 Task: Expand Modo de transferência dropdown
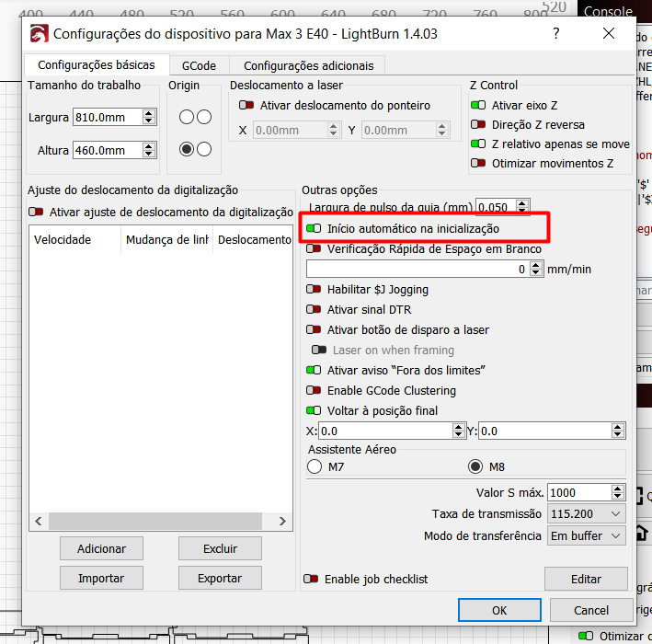(585, 535)
